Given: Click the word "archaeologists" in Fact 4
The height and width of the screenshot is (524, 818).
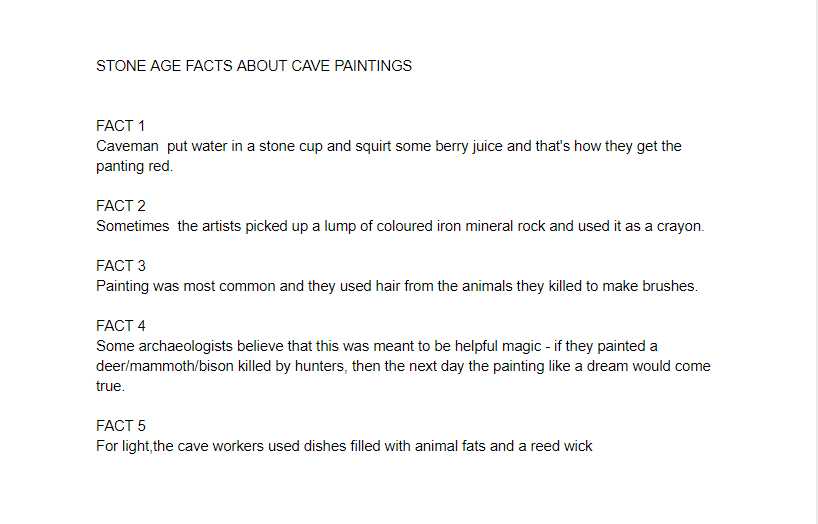Looking at the screenshot, I should (187, 346).
